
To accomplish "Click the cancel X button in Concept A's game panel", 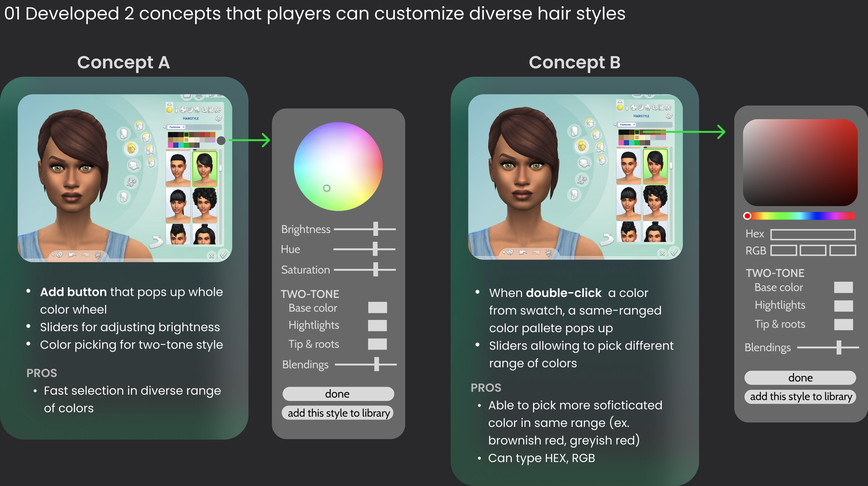I will click(211, 256).
